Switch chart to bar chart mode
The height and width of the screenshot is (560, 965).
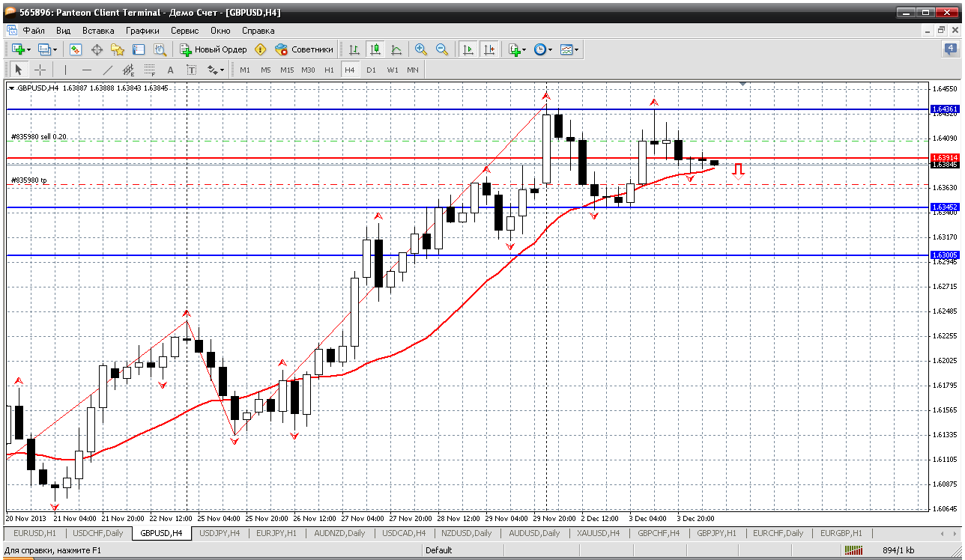tap(354, 49)
